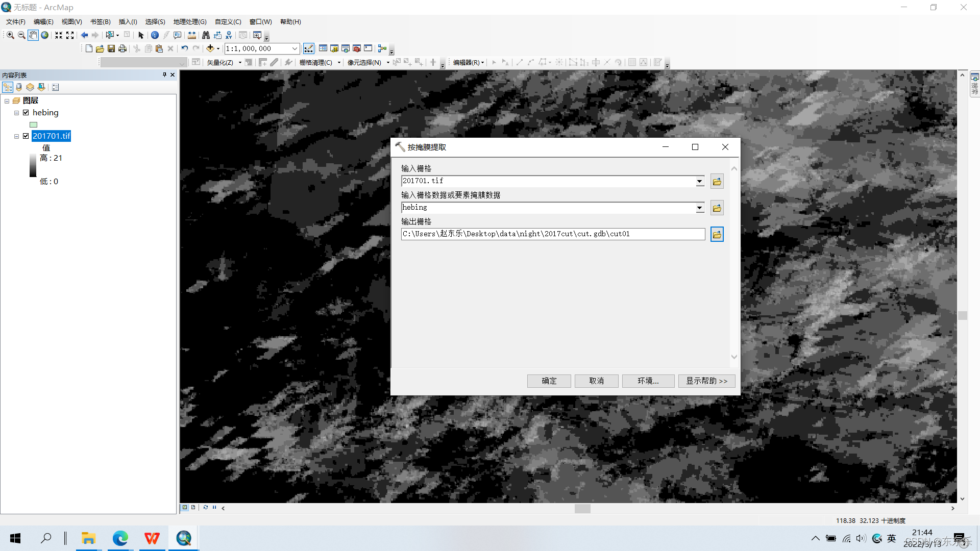The height and width of the screenshot is (551, 980).
Task: Collapse the 201701.tif layer tree node
Action: coord(16,136)
